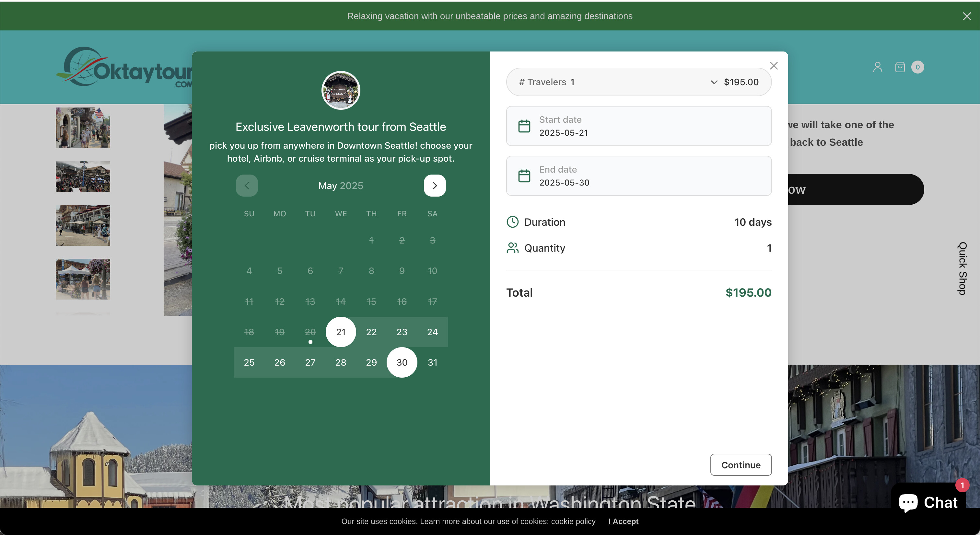Open the End date field

click(x=638, y=176)
